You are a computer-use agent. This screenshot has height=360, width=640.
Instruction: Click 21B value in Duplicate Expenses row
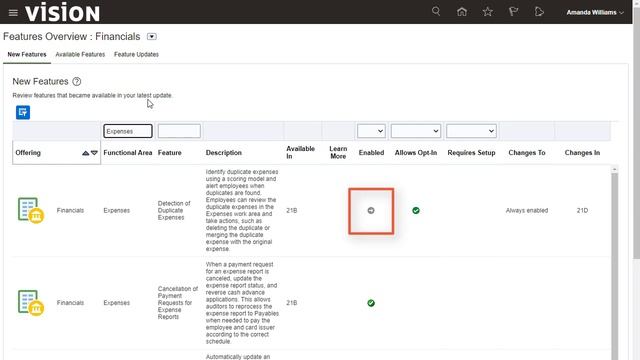pyautogui.click(x=291, y=211)
